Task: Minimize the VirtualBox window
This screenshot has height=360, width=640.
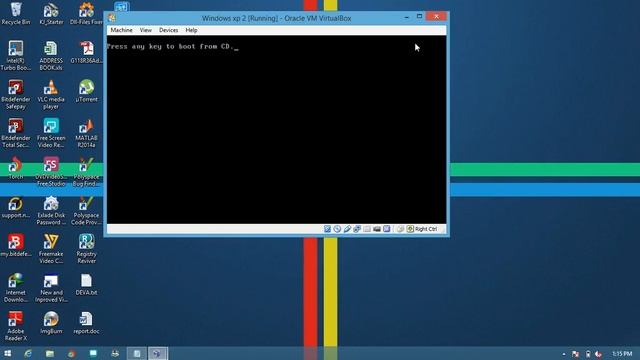Action: (x=407, y=17)
